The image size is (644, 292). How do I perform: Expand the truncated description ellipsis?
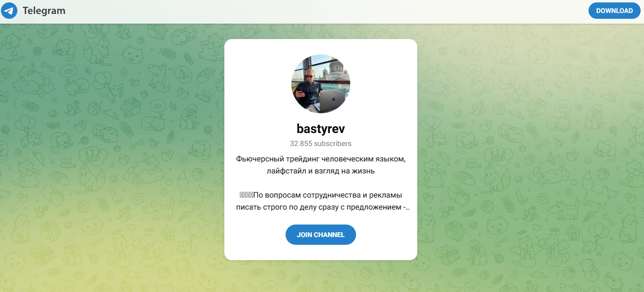pyautogui.click(x=407, y=208)
